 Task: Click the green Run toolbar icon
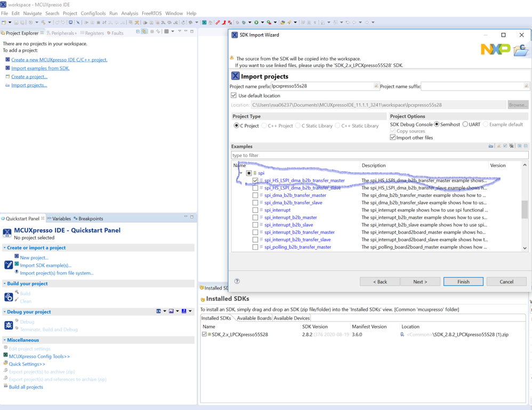(256, 22)
